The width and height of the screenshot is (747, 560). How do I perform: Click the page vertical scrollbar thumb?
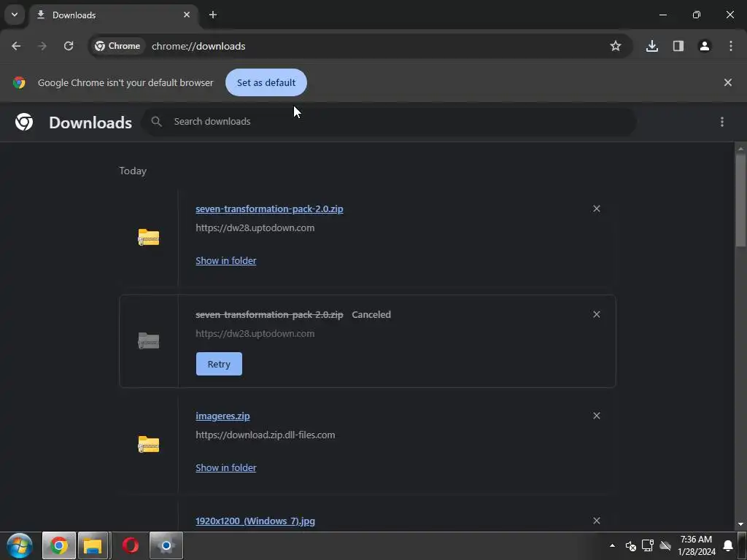point(740,200)
